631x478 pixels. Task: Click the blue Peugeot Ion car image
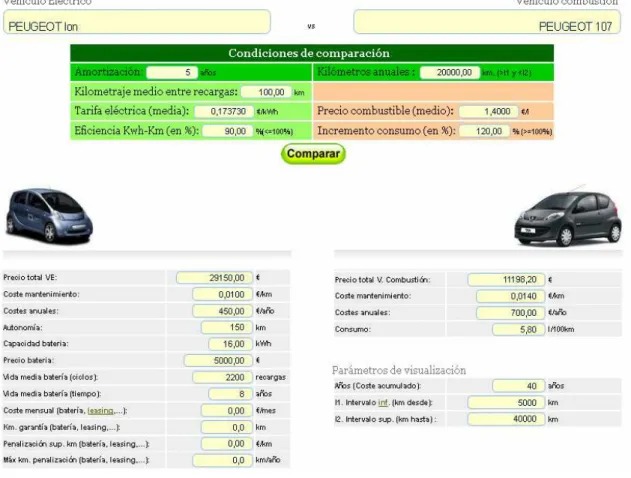(49, 216)
